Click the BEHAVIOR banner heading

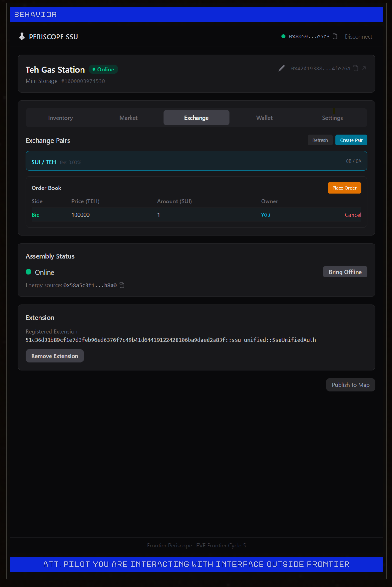[x=35, y=15]
